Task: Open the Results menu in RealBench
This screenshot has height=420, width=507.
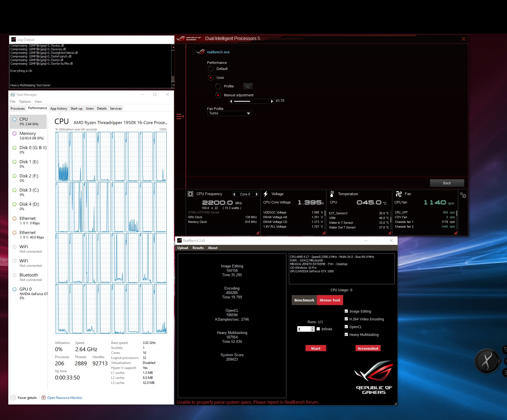Action: [x=198, y=248]
